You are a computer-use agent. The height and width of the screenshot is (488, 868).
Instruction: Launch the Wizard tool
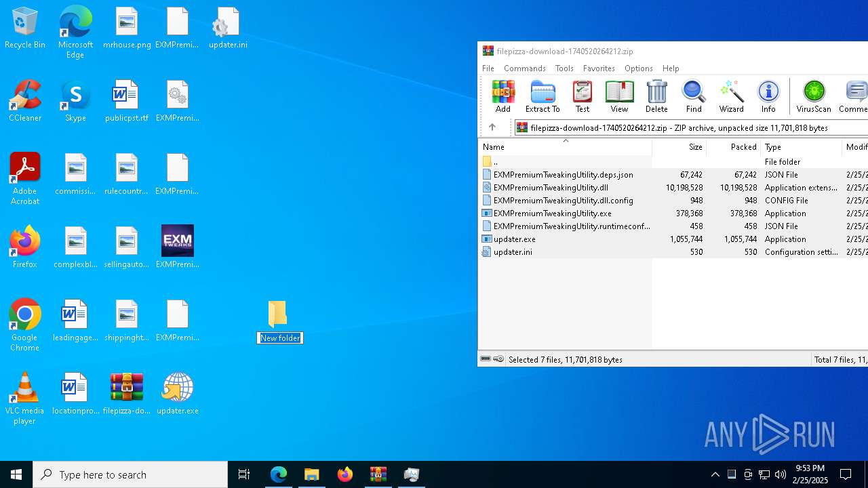pos(731,96)
